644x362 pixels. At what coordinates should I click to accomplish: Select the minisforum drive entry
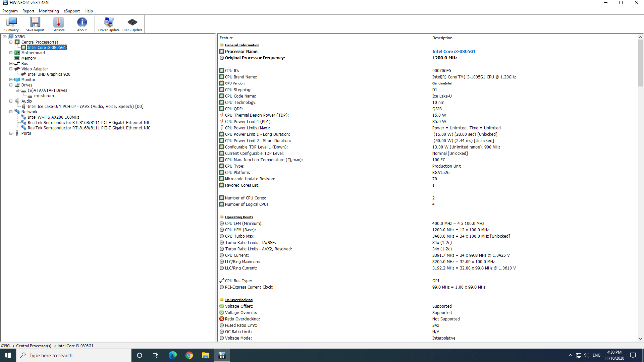coord(44,96)
